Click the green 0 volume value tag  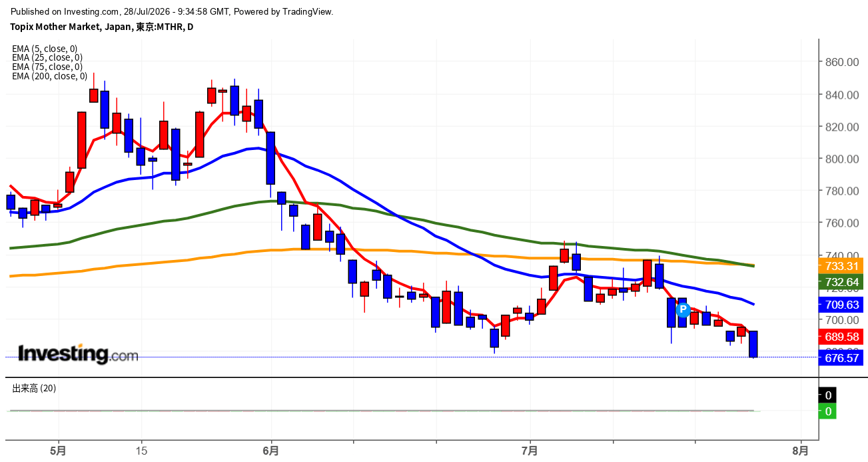[828, 411]
